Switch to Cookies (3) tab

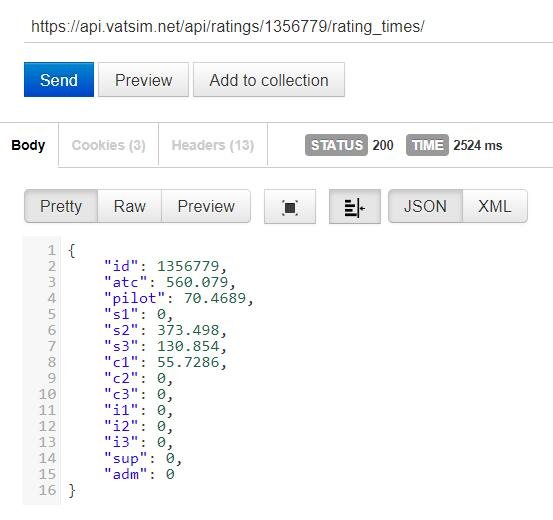(109, 145)
